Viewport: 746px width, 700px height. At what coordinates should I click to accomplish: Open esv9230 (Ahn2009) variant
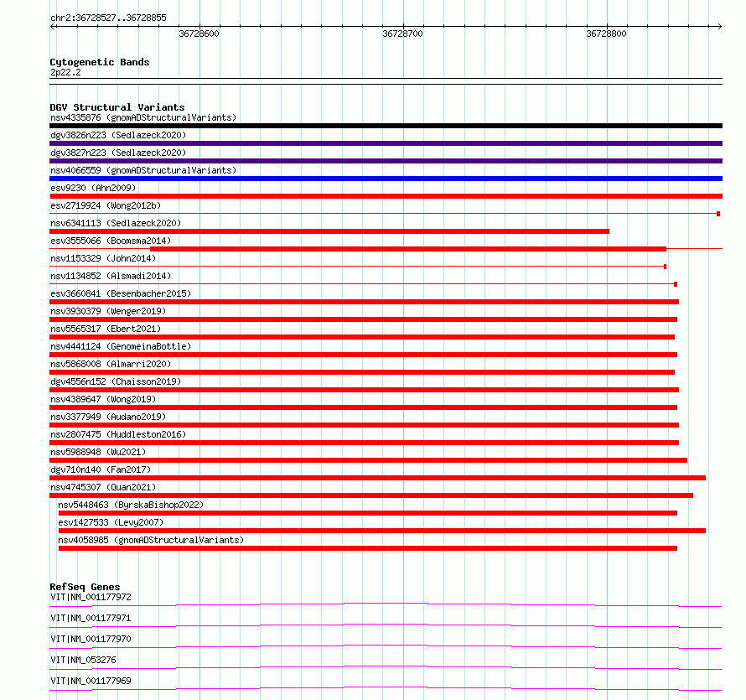(93, 188)
